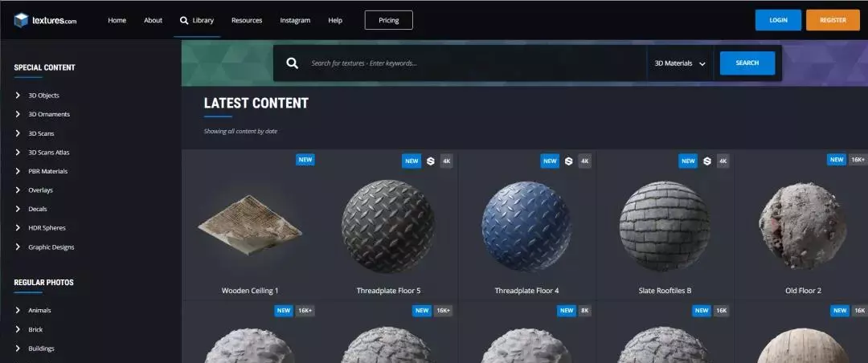This screenshot has height=363, width=868.
Task: Click the 8K badge in second row
Action: pos(584,311)
